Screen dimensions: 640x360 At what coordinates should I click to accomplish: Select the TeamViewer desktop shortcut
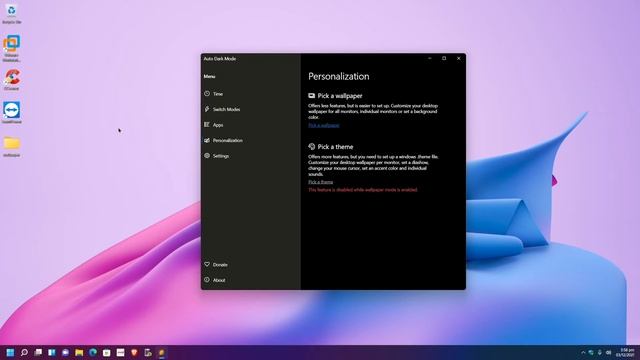pyautogui.click(x=11, y=113)
